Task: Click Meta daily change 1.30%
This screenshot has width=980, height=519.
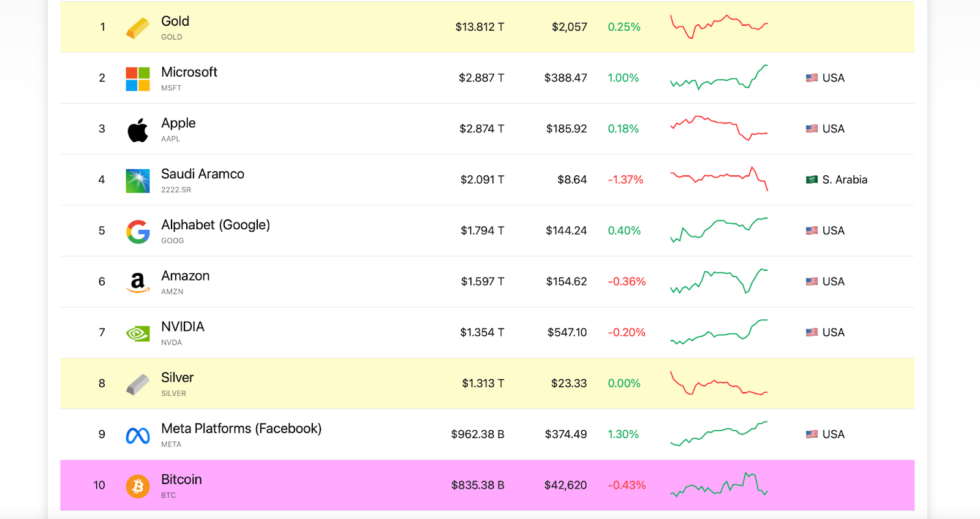Action: [623, 434]
